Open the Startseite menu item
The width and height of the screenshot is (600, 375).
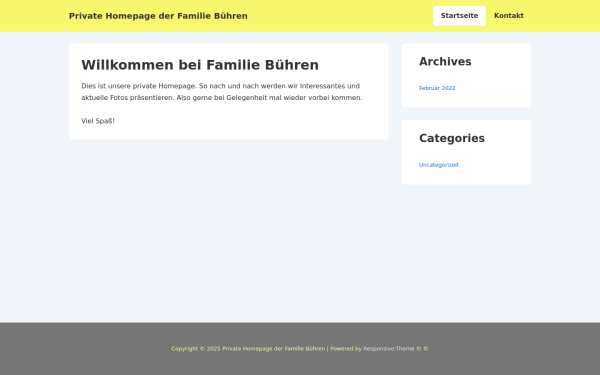459,16
